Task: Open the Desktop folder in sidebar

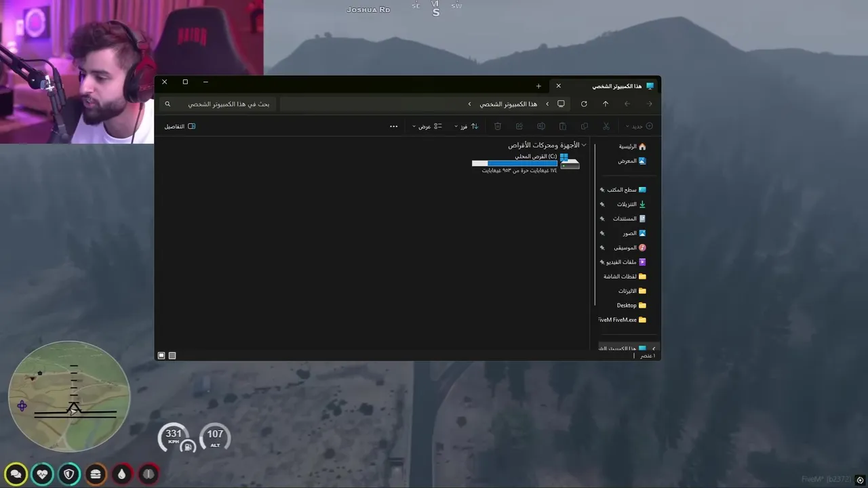Action: pos(631,305)
